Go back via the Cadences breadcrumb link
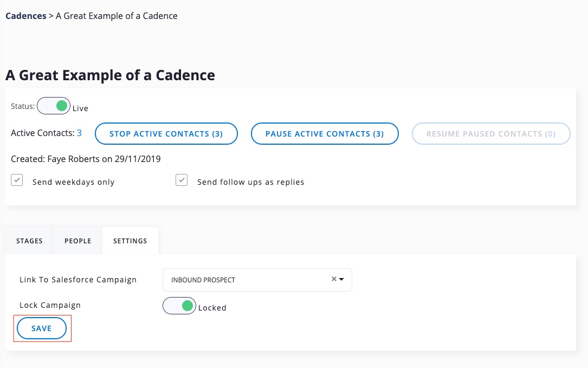Viewport: 588px width, 368px height. tap(25, 16)
